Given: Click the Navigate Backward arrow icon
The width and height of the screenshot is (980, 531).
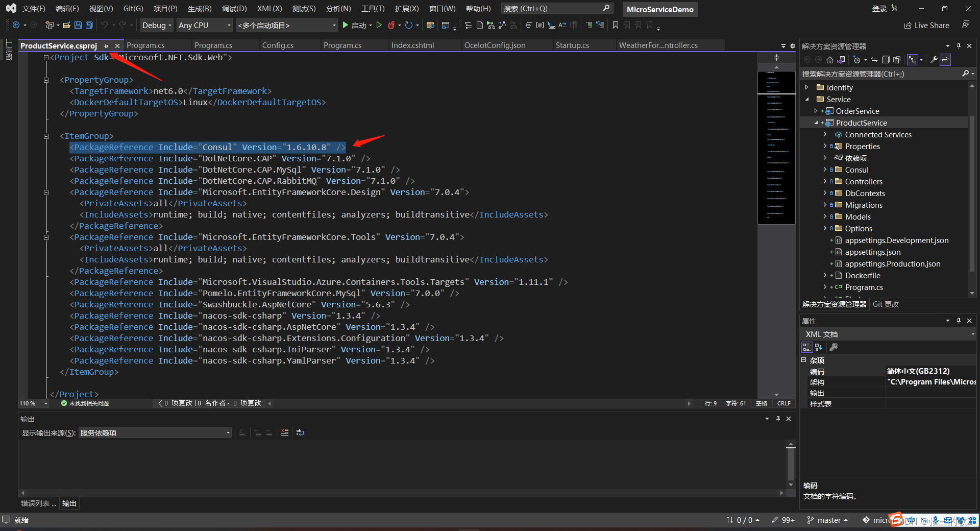Looking at the screenshot, I should point(16,25).
